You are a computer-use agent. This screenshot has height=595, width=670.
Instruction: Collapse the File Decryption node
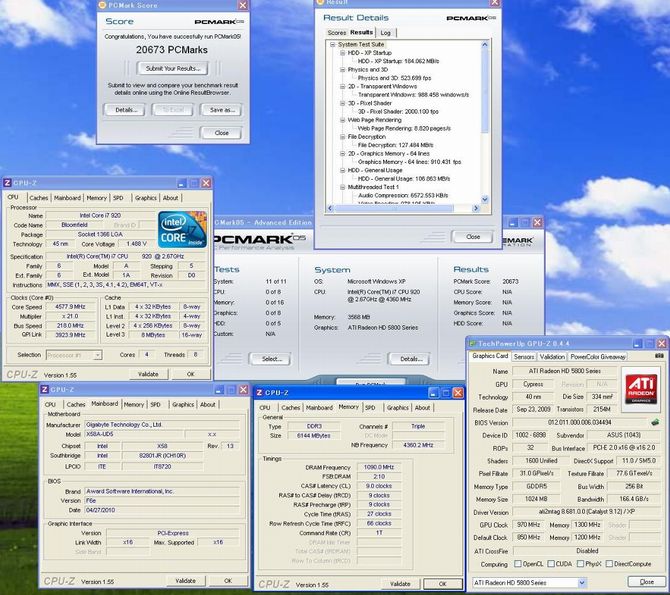(342, 137)
